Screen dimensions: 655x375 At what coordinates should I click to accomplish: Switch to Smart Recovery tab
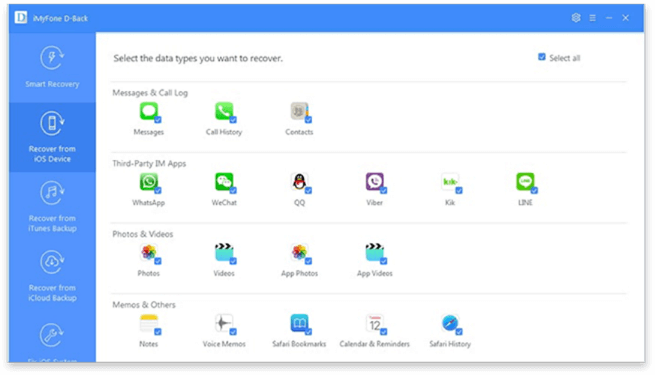tap(52, 67)
